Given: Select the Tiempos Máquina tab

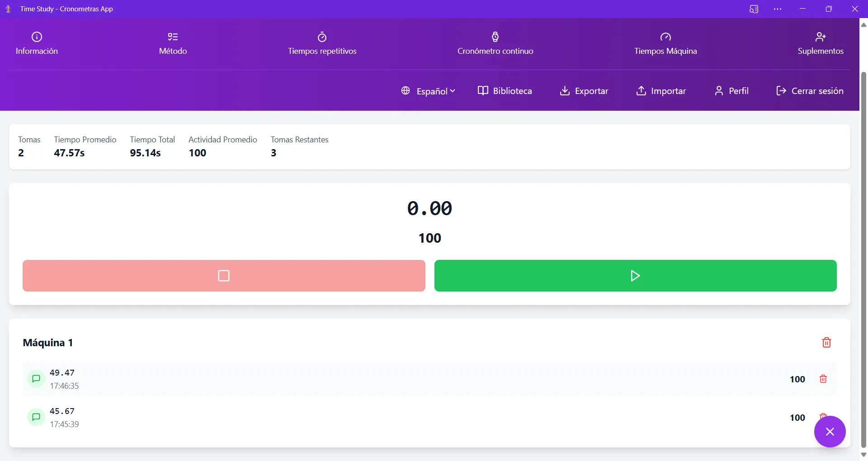Looking at the screenshot, I should click(665, 44).
